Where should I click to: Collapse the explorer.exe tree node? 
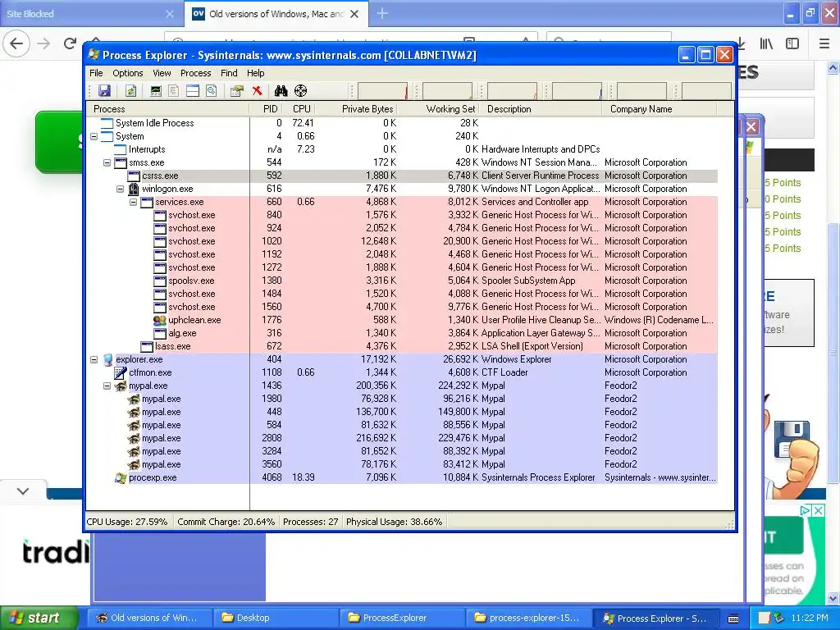click(94, 359)
